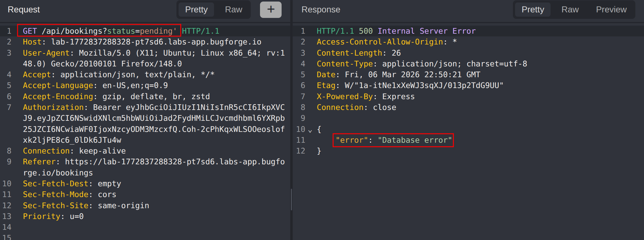This screenshot has height=240, width=644.
Task: Click the Host header value
Action: pyautogui.click(x=156, y=42)
